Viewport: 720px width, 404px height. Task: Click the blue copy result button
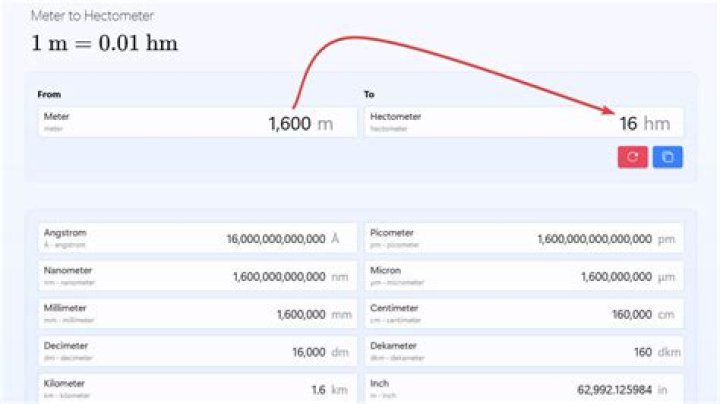[667, 157]
